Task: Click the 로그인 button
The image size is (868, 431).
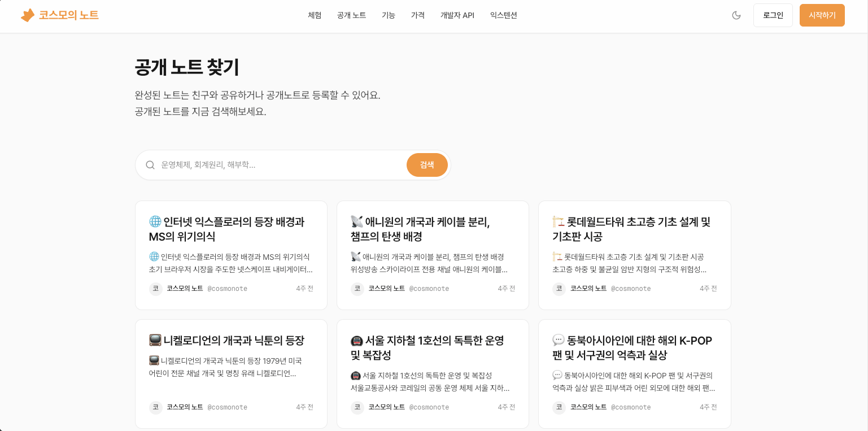Action: (773, 15)
